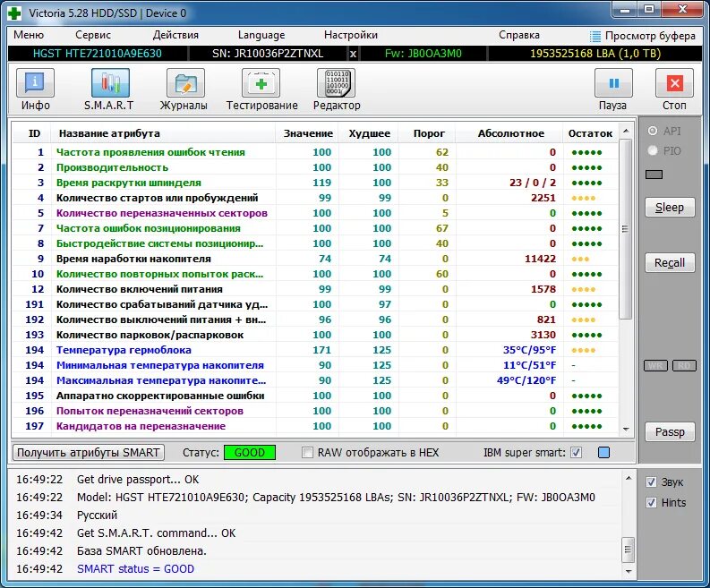Click the Просмотр буфера list icon
Viewport: 710px width, 588px height.
coord(595,36)
